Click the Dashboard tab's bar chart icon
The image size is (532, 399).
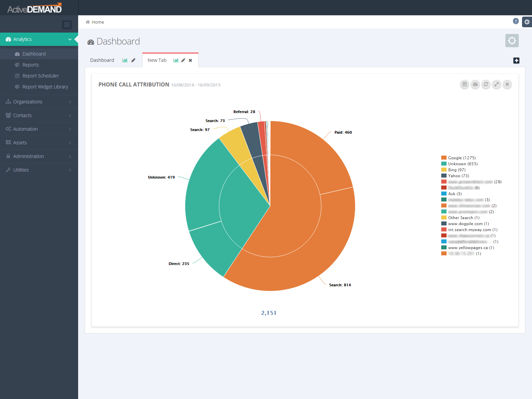tap(125, 60)
